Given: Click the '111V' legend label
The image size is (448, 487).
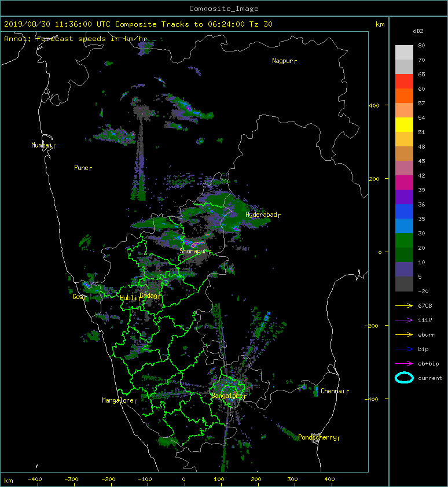Looking at the screenshot, I should [x=425, y=320].
